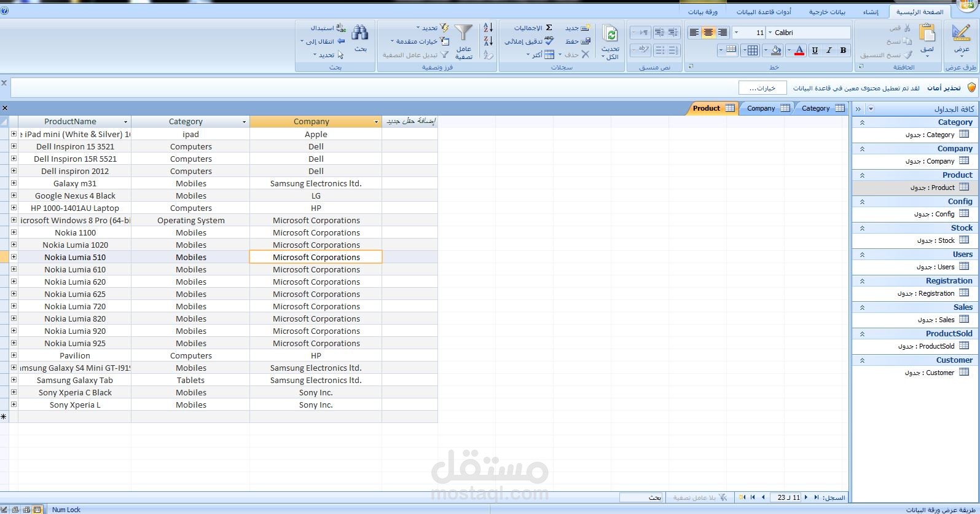Close the security warning bar

coord(4,83)
